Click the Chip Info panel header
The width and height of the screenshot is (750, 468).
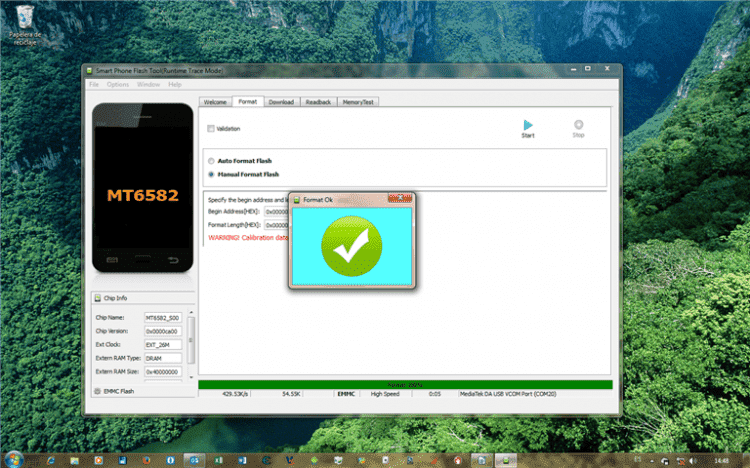tap(143, 298)
